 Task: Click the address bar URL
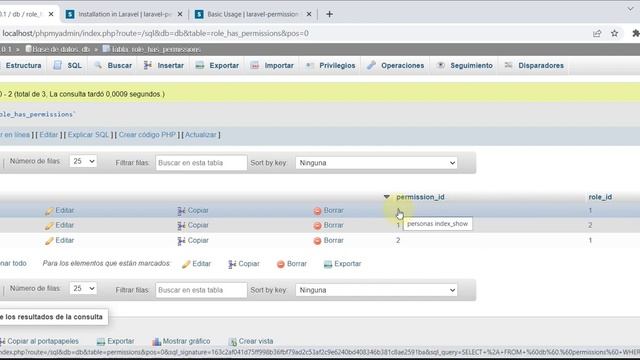coord(156,33)
